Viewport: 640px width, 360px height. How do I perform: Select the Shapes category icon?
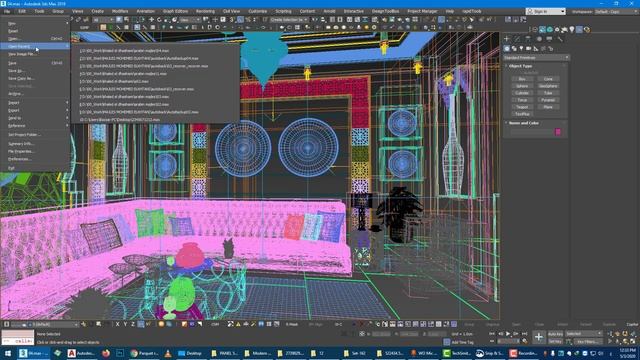(514, 49)
